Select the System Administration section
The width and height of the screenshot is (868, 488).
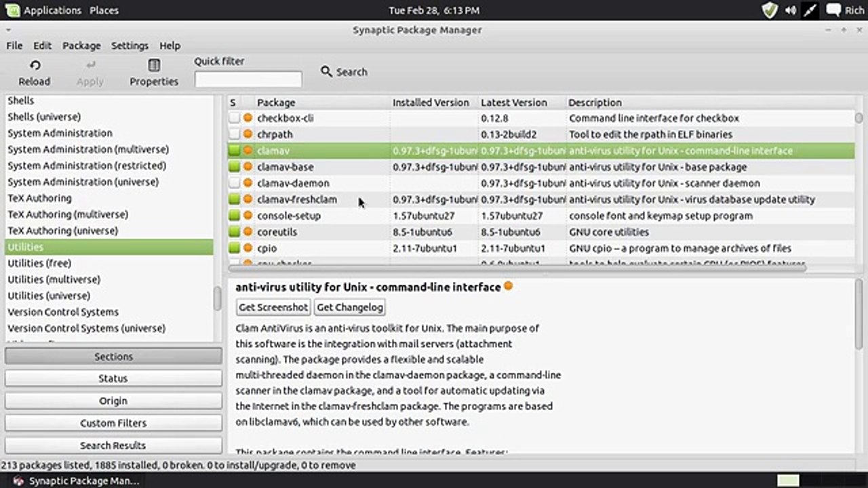(60, 133)
